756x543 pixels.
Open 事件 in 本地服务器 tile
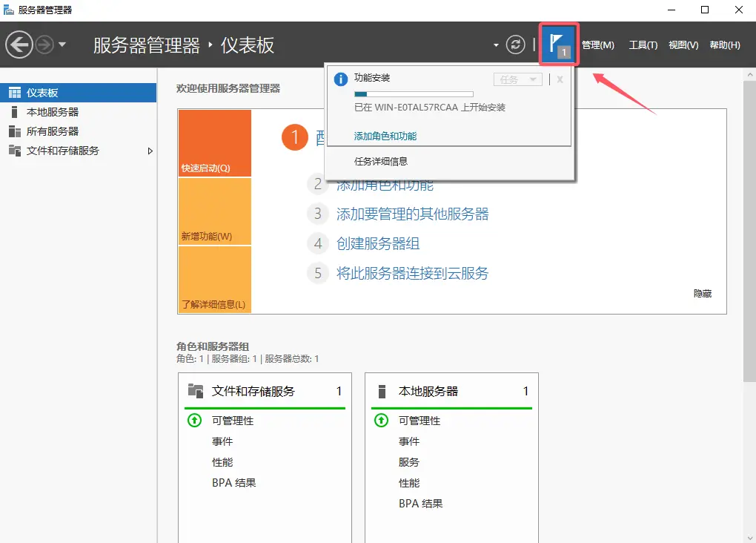(x=409, y=441)
